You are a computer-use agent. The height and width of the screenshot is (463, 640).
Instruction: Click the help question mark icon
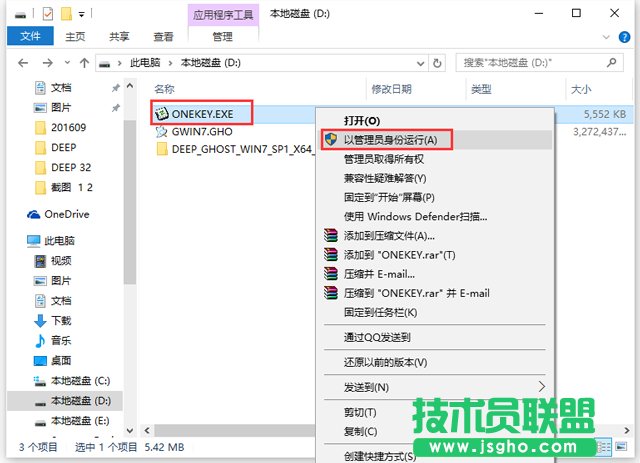click(x=626, y=37)
